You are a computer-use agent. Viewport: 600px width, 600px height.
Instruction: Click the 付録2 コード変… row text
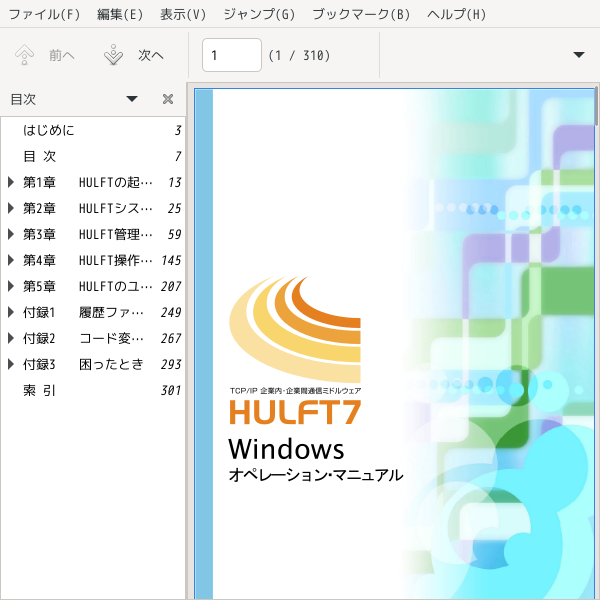coord(83,338)
